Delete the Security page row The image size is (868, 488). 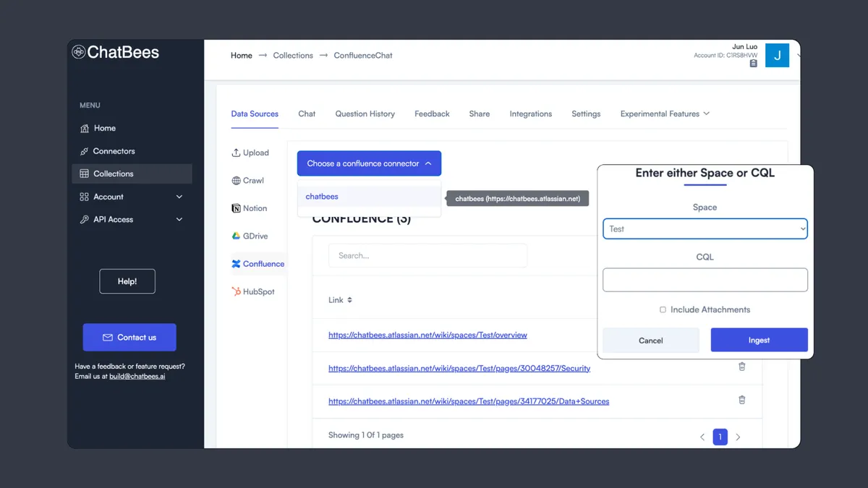(x=741, y=367)
